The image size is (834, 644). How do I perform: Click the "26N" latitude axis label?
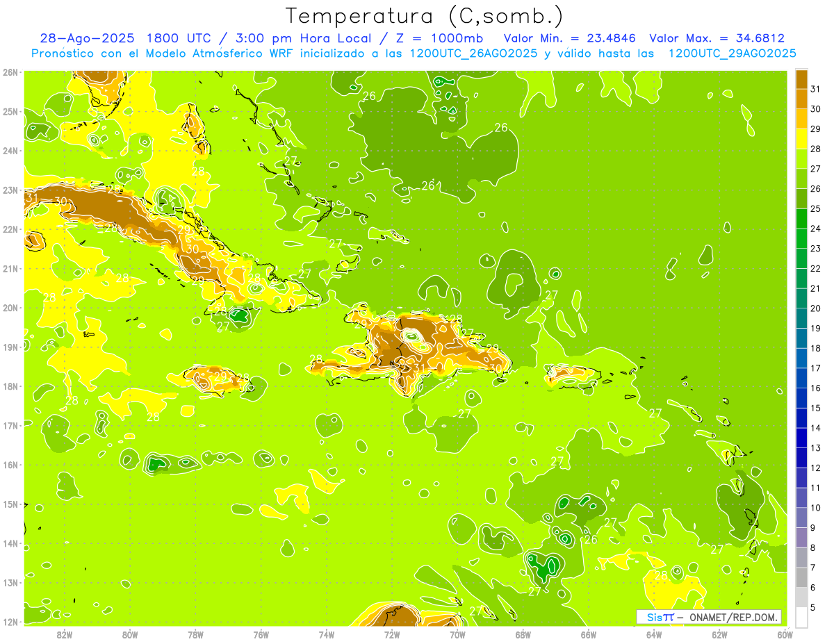click(x=10, y=72)
